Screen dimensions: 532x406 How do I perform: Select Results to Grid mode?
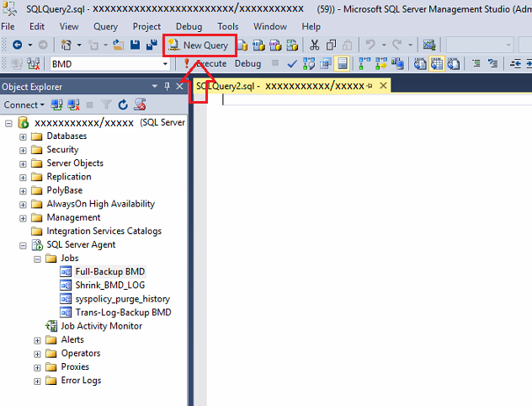click(437, 64)
